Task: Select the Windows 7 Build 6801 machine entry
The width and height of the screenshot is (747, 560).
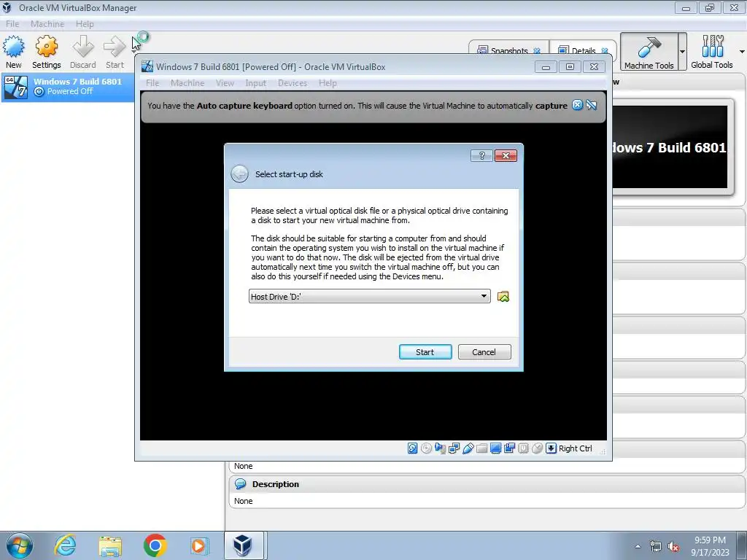Action: point(68,87)
